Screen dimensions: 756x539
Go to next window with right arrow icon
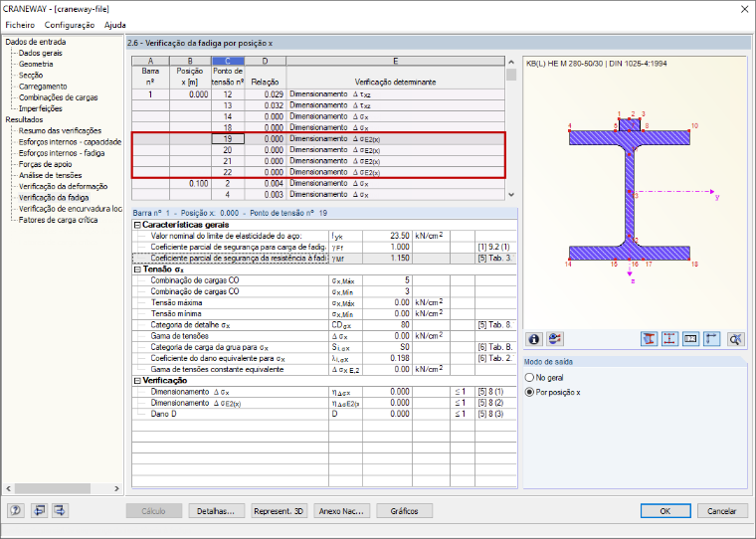(61, 510)
